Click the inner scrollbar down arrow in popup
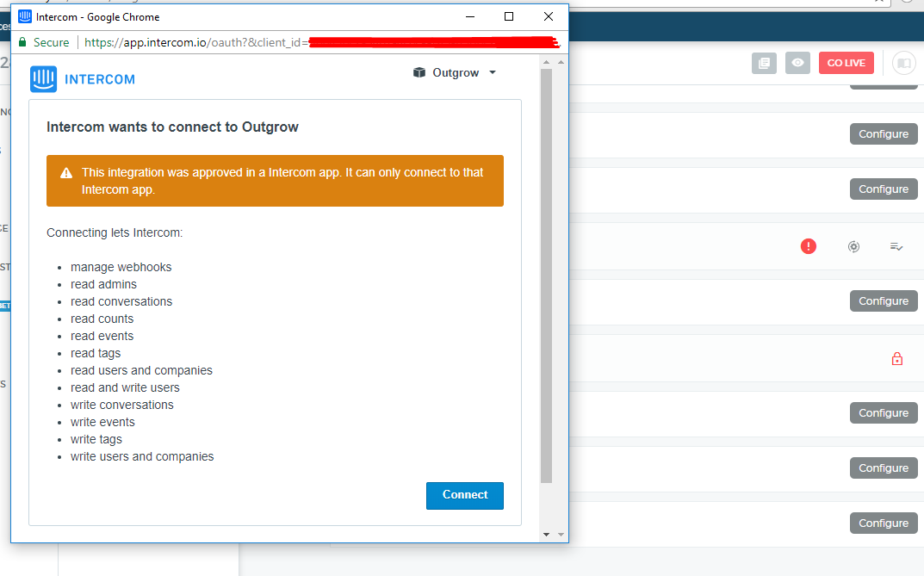The width and height of the screenshot is (924, 576). (546, 534)
